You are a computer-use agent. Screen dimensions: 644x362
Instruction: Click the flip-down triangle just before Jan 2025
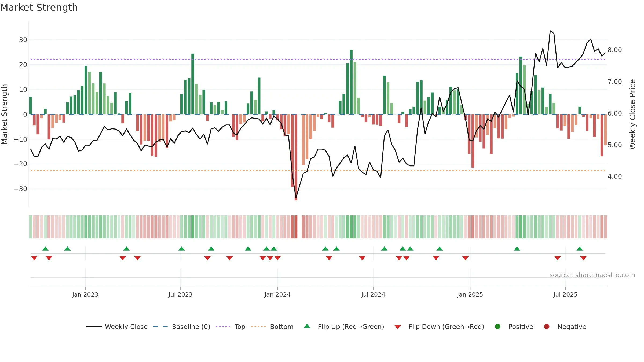click(466, 258)
